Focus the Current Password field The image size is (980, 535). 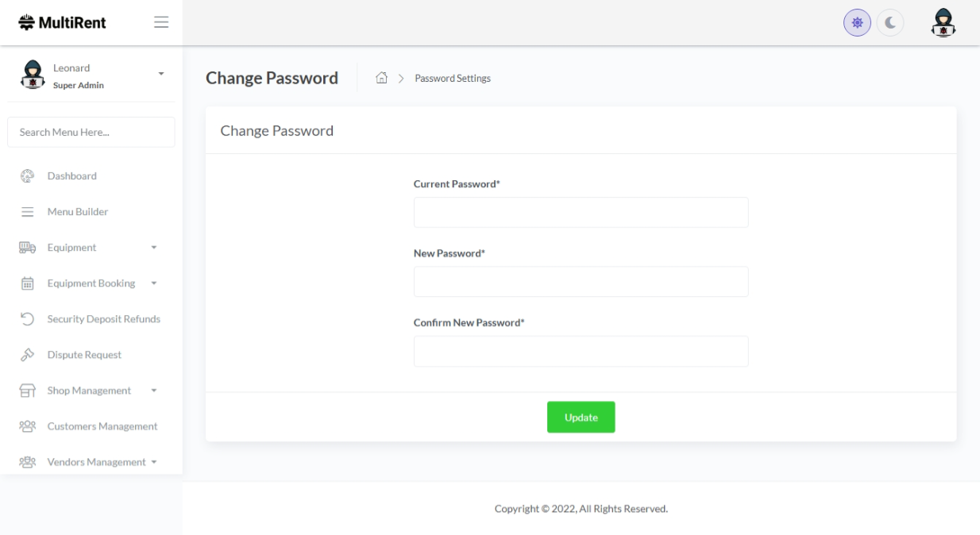tap(581, 213)
